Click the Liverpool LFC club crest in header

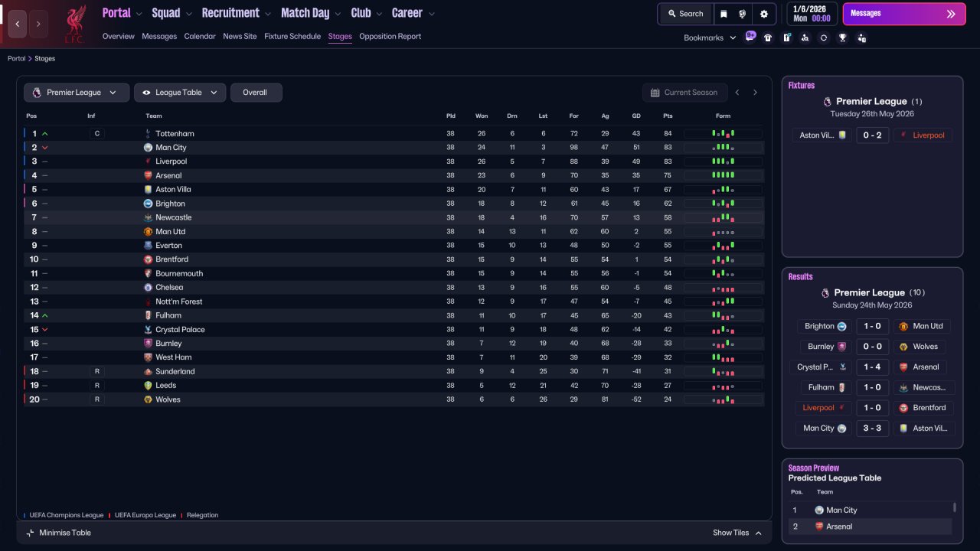click(x=74, y=24)
